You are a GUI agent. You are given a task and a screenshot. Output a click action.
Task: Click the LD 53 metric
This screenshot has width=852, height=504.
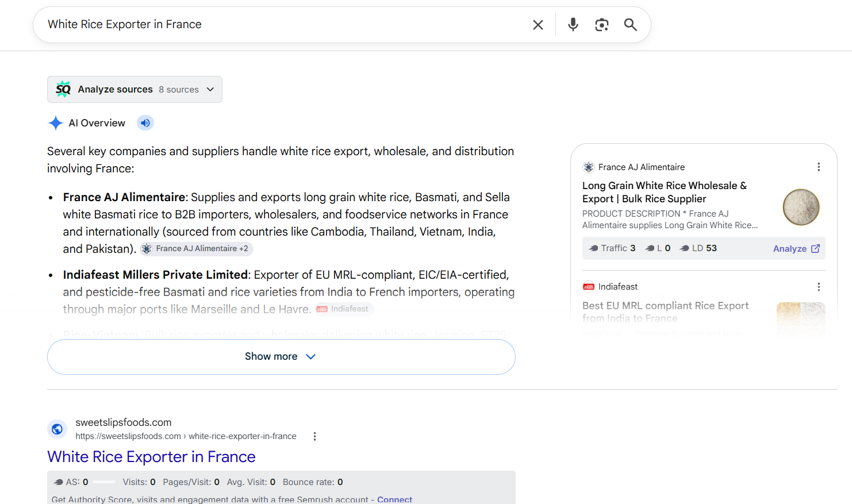(698, 248)
